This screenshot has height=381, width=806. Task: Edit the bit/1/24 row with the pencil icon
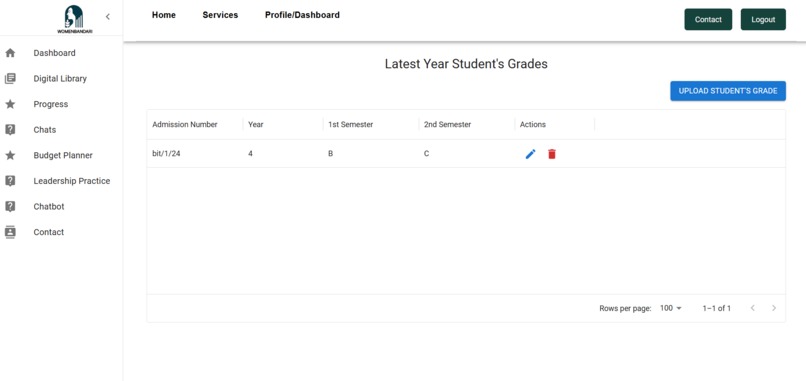530,154
